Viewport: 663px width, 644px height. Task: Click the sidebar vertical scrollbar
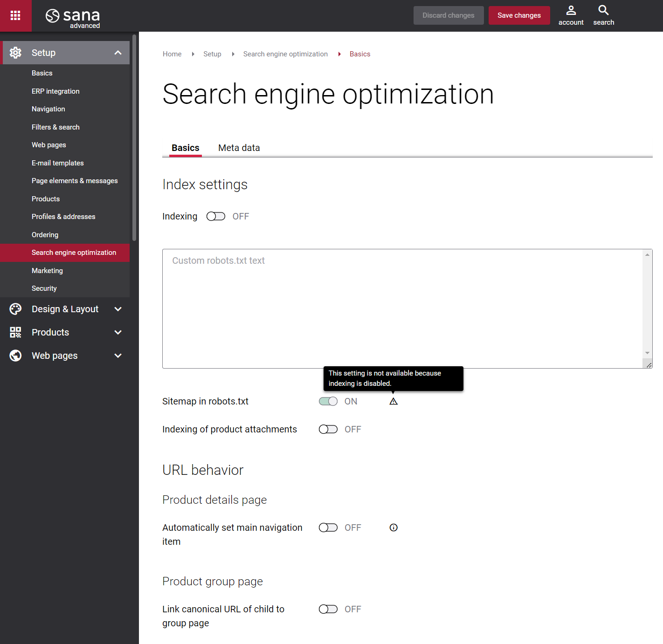point(134,137)
